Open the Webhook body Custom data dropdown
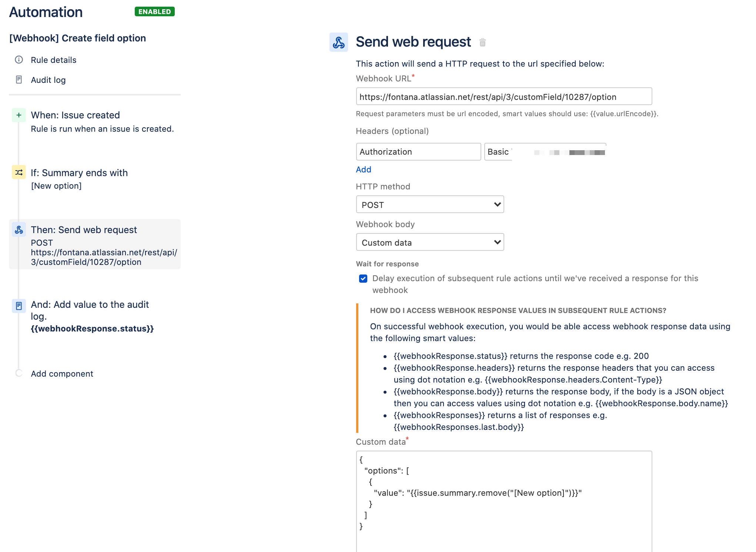Viewport: 756px width, 552px height. (x=430, y=242)
